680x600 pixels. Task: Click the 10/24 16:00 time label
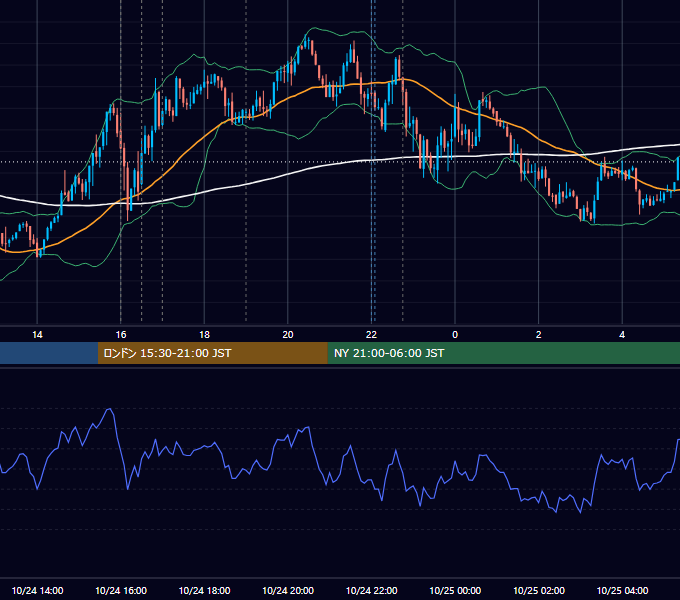(121, 590)
